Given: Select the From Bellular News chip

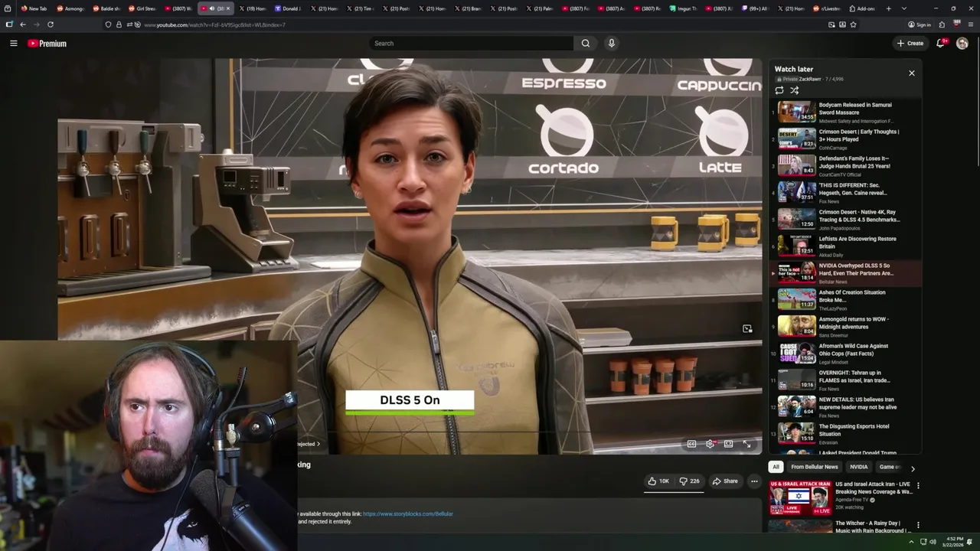Looking at the screenshot, I should pyautogui.click(x=814, y=467).
